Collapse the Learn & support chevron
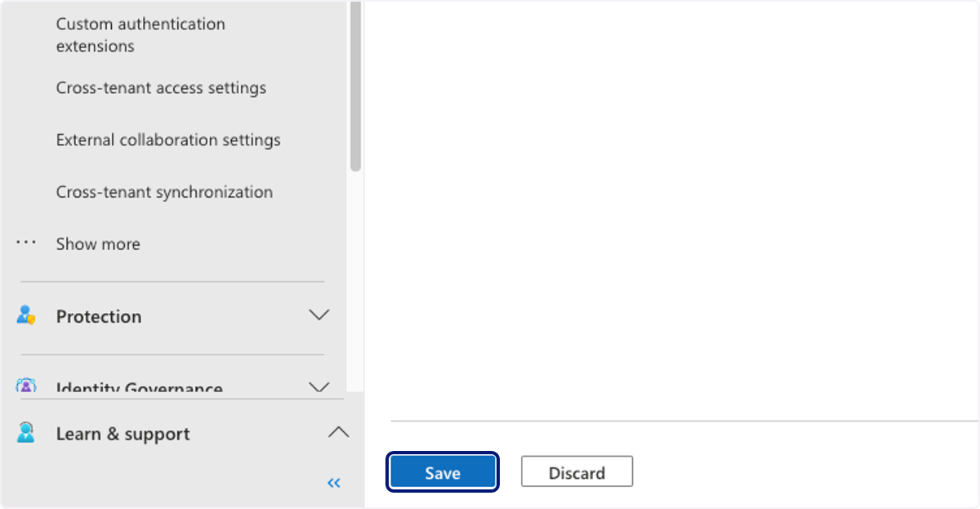 pyautogui.click(x=338, y=432)
